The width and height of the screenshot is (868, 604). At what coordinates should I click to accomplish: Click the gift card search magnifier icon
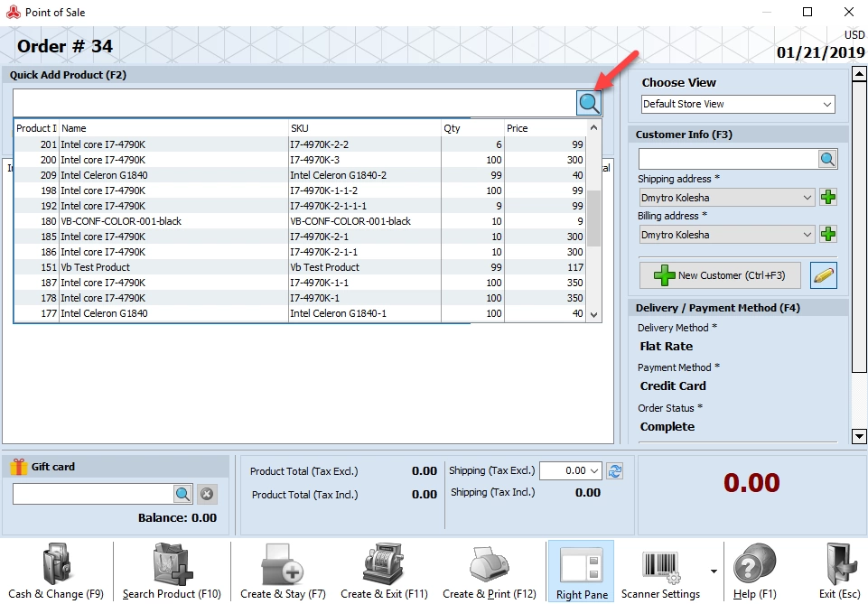click(x=182, y=494)
